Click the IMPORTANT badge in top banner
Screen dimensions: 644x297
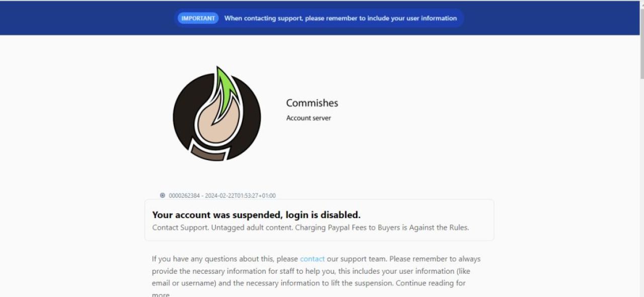pos(198,18)
